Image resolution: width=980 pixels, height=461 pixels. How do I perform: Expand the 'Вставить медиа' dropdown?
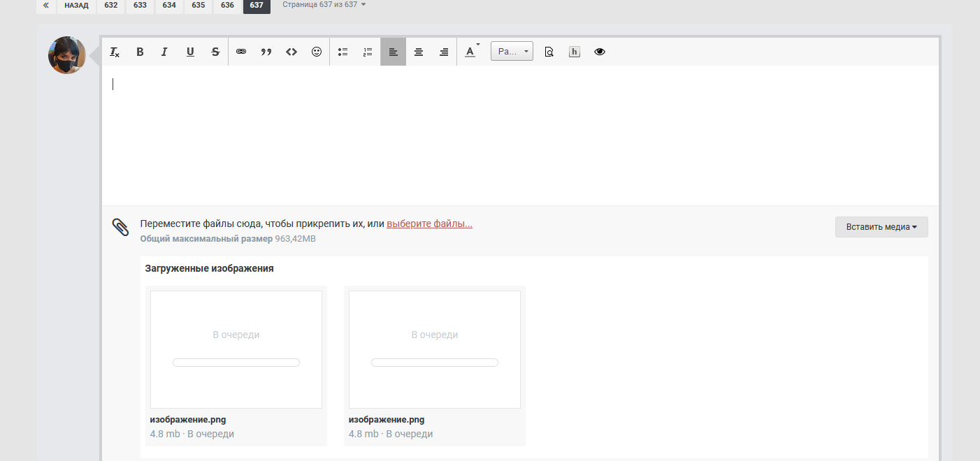point(881,227)
